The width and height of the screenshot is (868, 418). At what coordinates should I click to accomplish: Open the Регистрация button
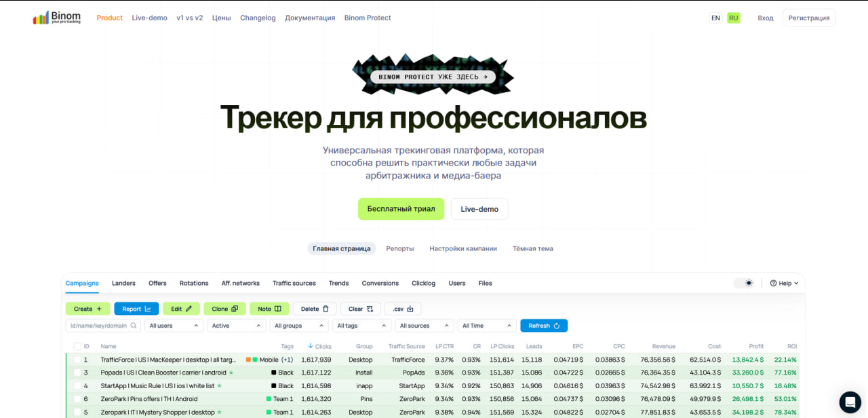point(808,18)
